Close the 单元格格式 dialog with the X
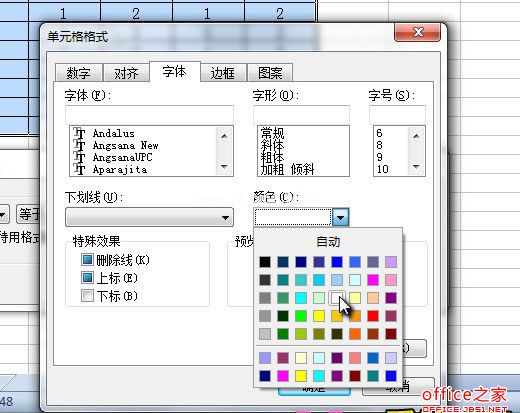Screen dimensions: 520x413 pos(417,32)
